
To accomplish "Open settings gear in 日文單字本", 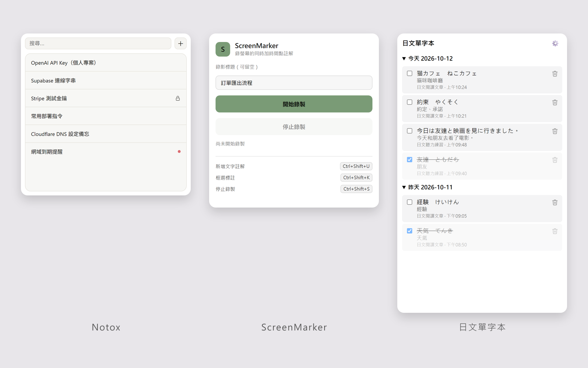I will (555, 43).
